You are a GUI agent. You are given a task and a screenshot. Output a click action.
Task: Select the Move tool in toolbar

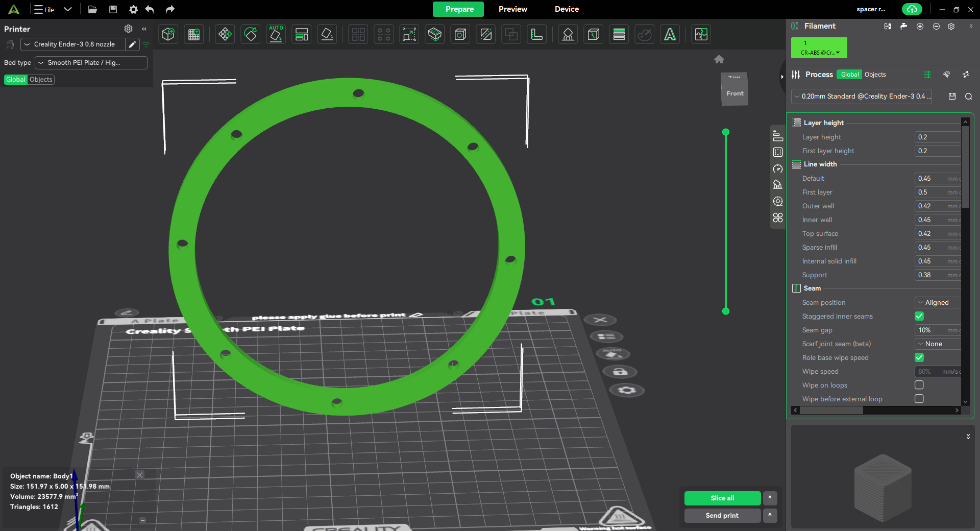[225, 34]
